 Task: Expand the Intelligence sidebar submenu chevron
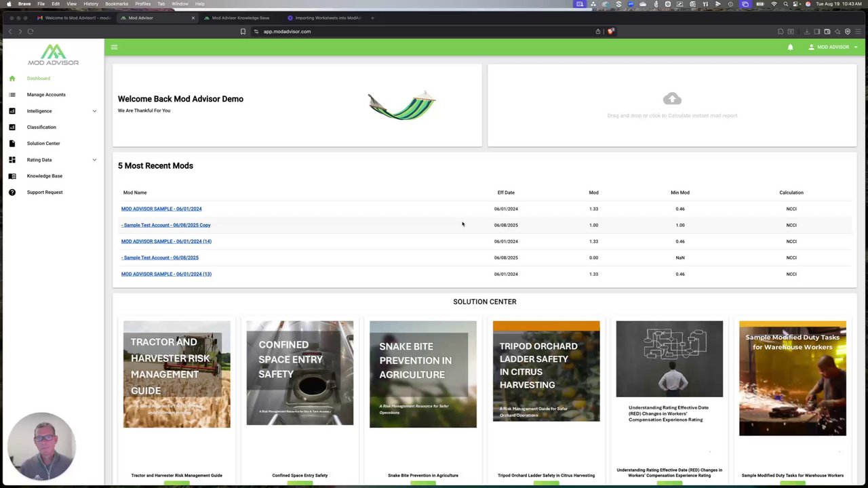94,111
